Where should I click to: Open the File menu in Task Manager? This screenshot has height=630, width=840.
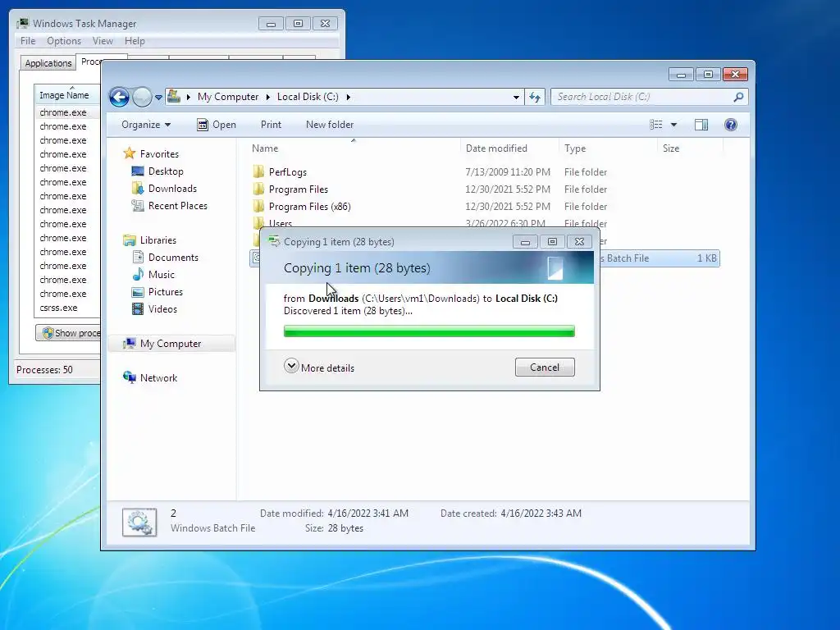click(28, 41)
